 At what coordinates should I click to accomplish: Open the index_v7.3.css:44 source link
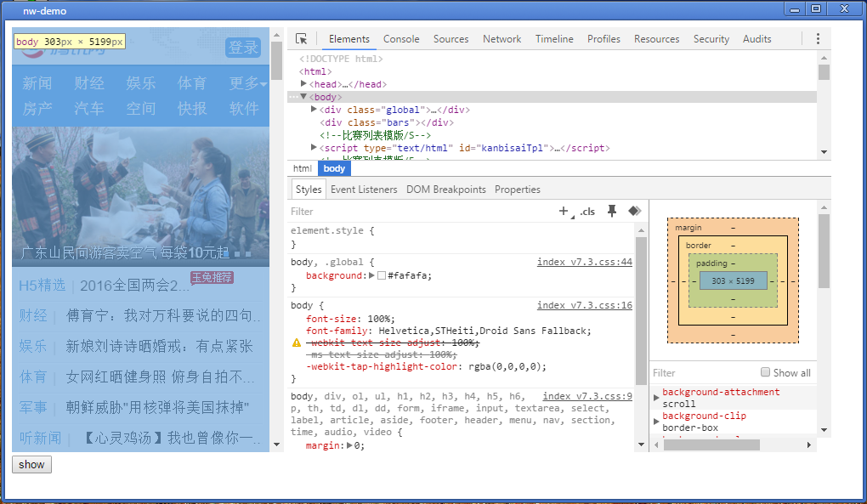pyautogui.click(x=584, y=262)
